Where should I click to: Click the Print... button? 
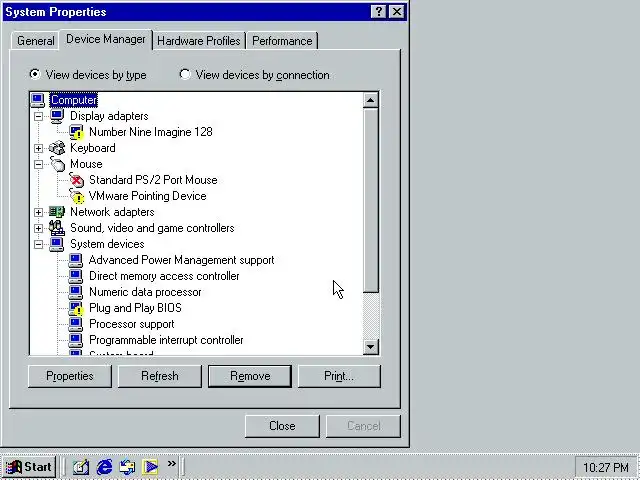click(339, 376)
